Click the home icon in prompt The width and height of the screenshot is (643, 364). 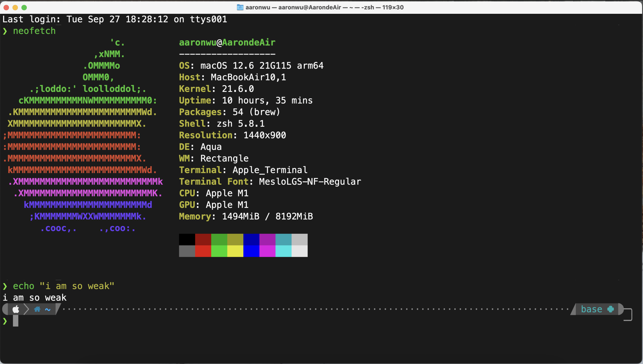tap(37, 309)
